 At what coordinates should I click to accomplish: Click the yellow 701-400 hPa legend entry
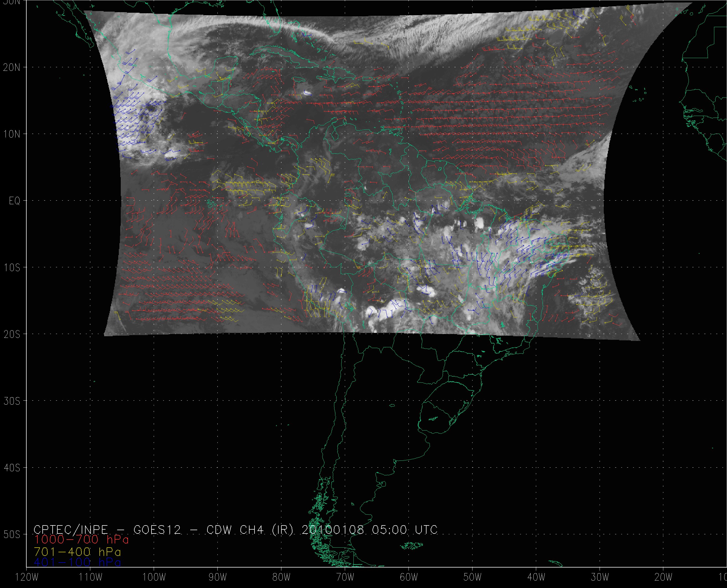[x=78, y=552]
